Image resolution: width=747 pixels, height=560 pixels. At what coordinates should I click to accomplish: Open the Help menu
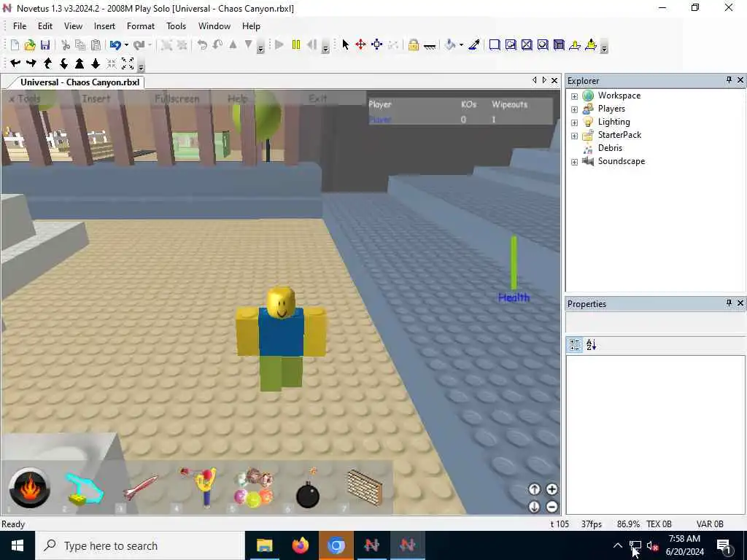pyautogui.click(x=251, y=26)
